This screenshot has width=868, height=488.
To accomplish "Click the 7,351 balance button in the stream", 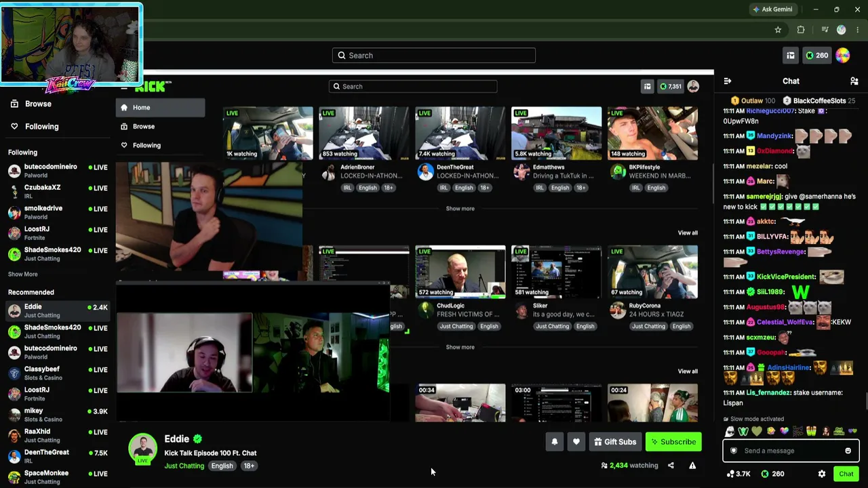I will coord(671,87).
